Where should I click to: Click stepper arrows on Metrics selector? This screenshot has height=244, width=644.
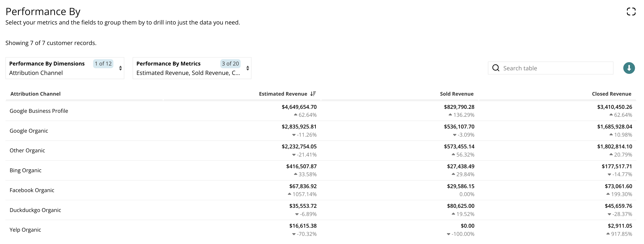(x=248, y=68)
